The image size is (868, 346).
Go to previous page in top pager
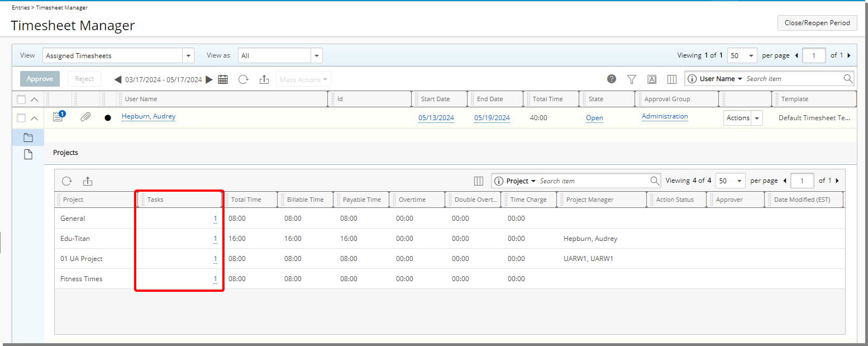click(797, 55)
